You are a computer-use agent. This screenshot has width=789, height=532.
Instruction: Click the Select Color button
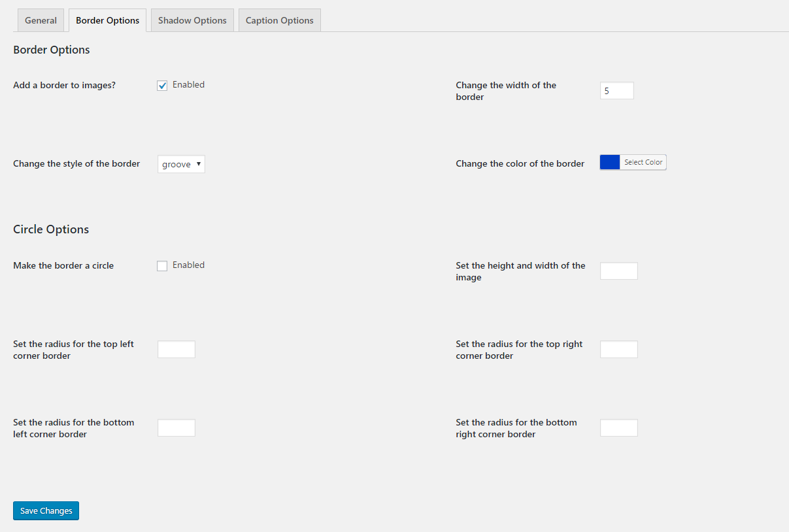point(643,163)
